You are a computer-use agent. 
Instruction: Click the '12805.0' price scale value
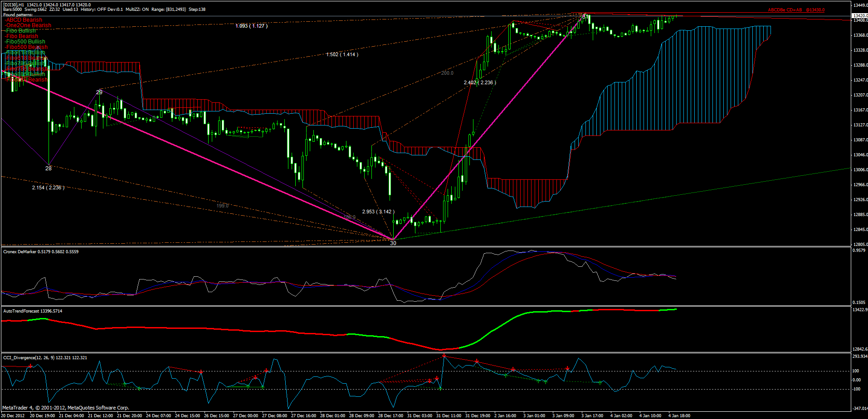tap(860, 245)
